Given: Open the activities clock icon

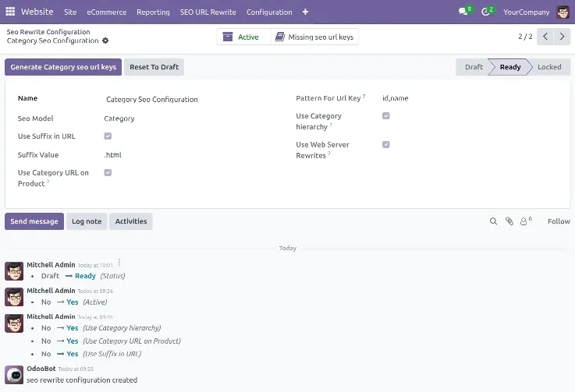Looking at the screenshot, I should pyautogui.click(x=485, y=12).
